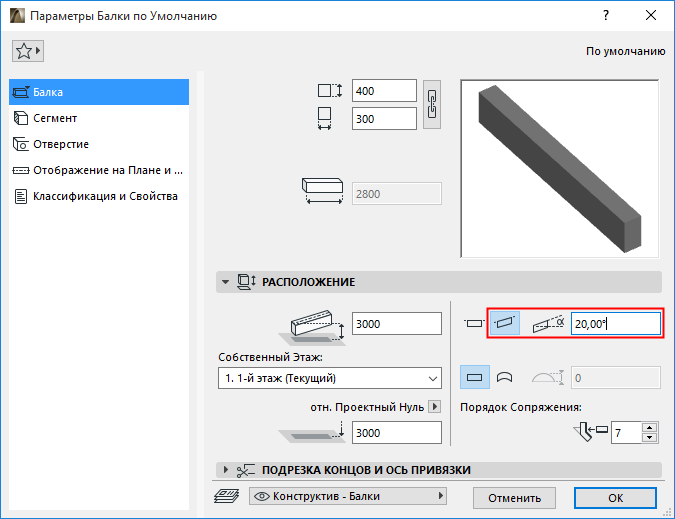Image resolution: width=675 pixels, height=519 pixels.
Task: Click the beam elevation above story icon
Action: point(312,328)
